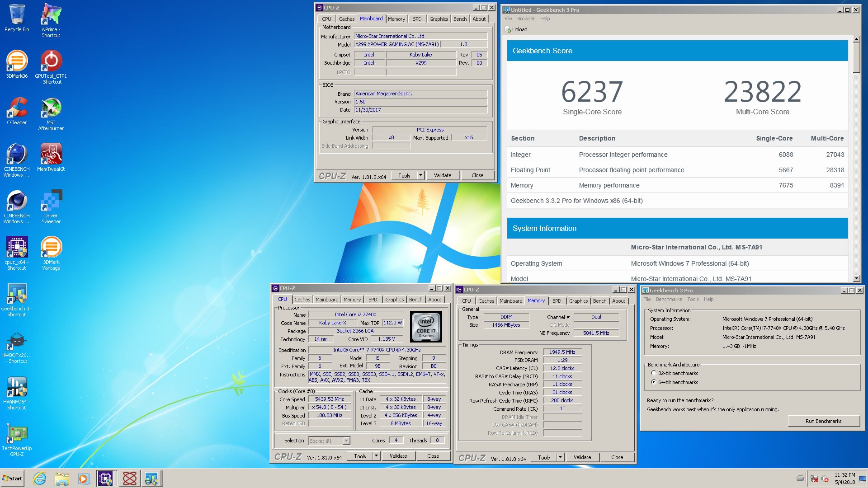868x488 pixels.
Task: Open the 3DMark Vantage desktop icon
Action: click(51, 253)
